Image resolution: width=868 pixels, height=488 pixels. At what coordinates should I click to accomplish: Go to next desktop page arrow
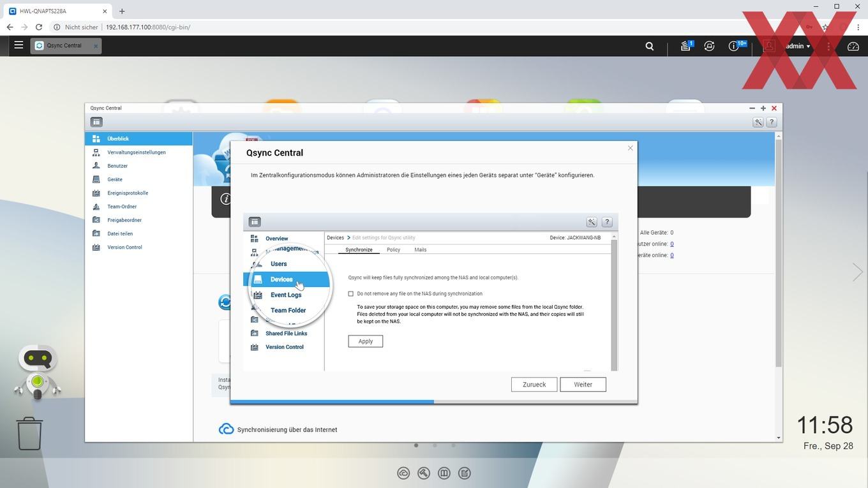click(x=857, y=272)
